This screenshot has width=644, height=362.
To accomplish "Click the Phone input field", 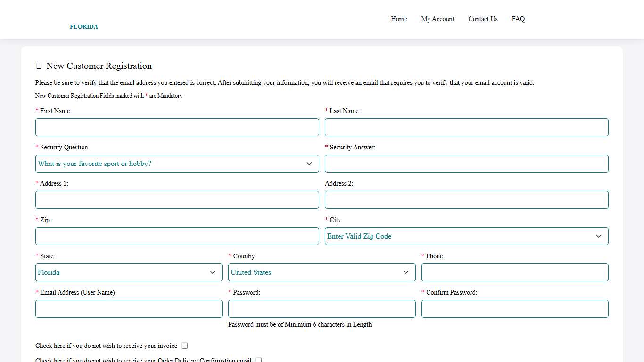I will coord(514,272).
